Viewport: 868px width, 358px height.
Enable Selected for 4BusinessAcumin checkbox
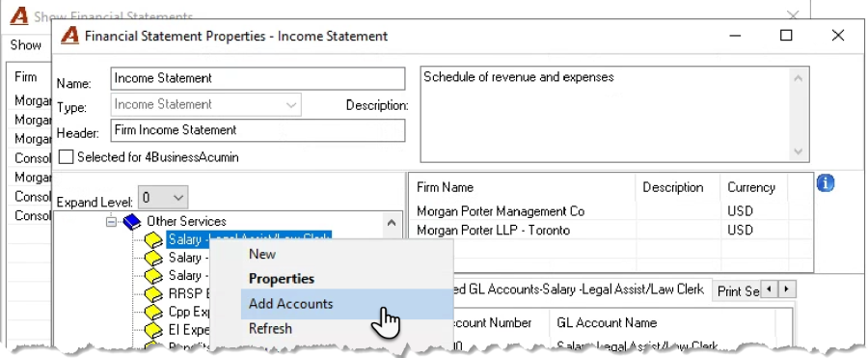(x=66, y=157)
